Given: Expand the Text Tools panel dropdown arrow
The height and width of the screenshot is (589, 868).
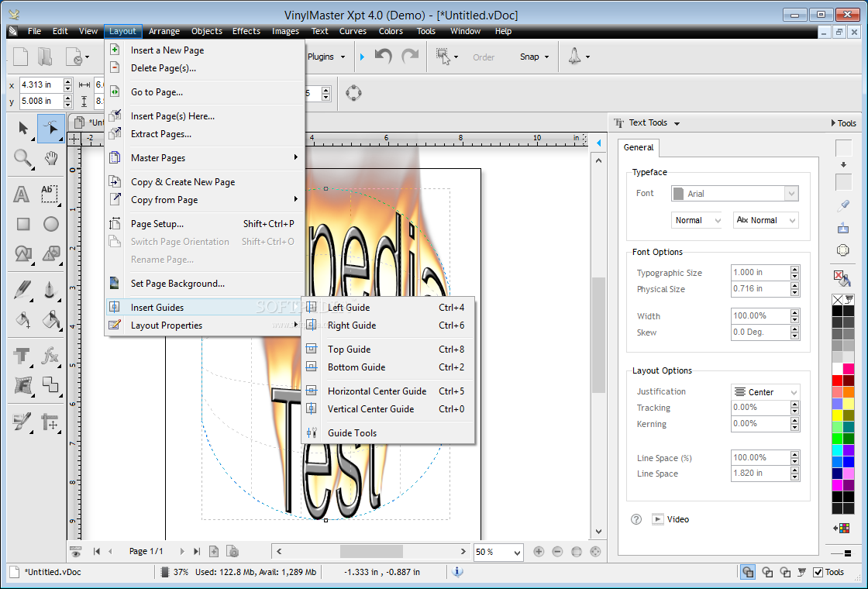Looking at the screenshot, I should [677, 123].
